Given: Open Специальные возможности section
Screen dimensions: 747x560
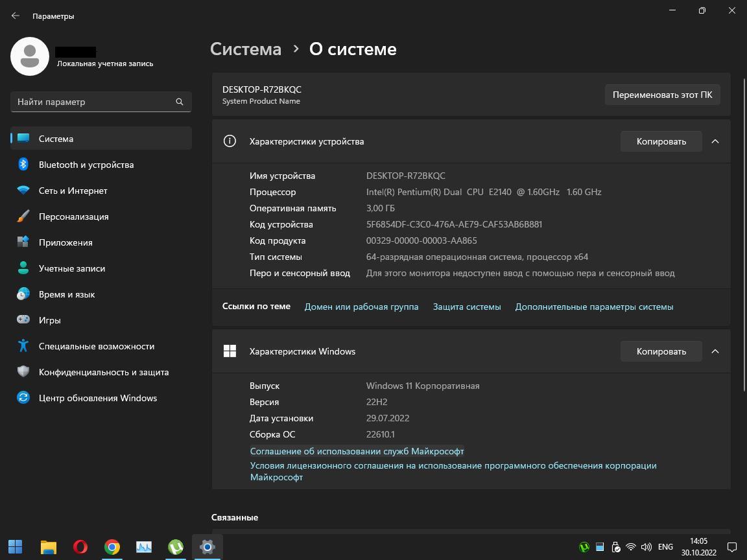Looking at the screenshot, I should tap(101, 346).
